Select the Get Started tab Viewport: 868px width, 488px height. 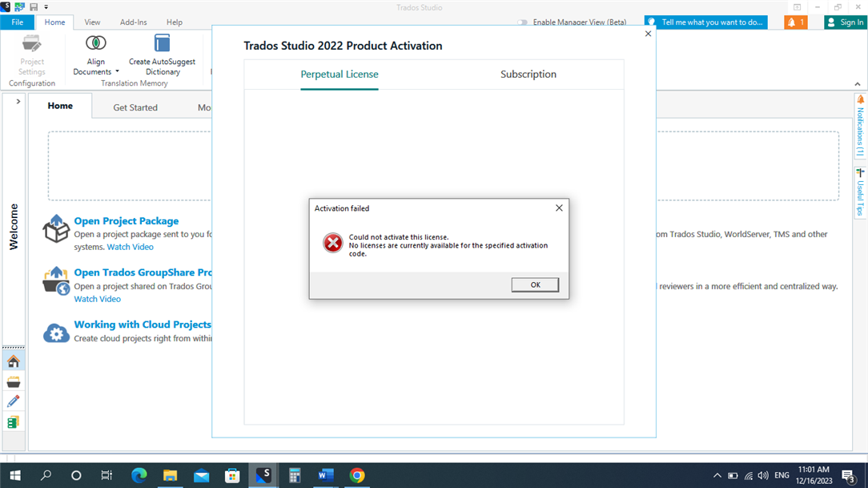(x=135, y=107)
